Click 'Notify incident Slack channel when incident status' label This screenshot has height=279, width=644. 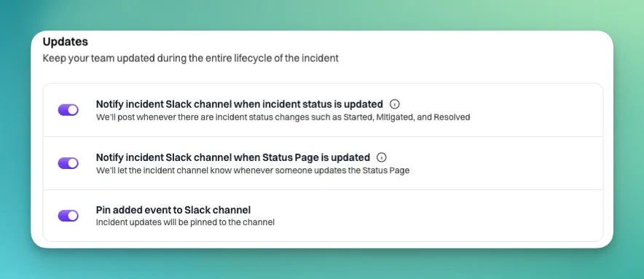click(x=240, y=104)
